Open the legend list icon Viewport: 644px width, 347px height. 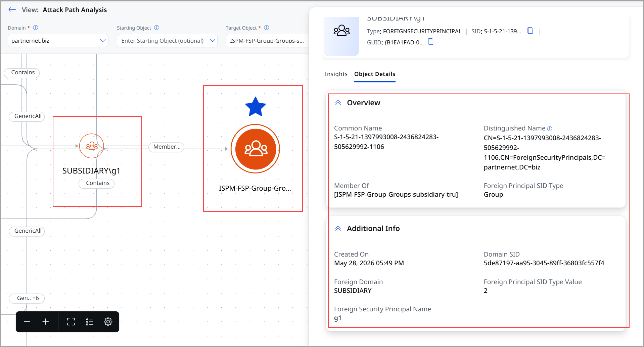click(90, 322)
